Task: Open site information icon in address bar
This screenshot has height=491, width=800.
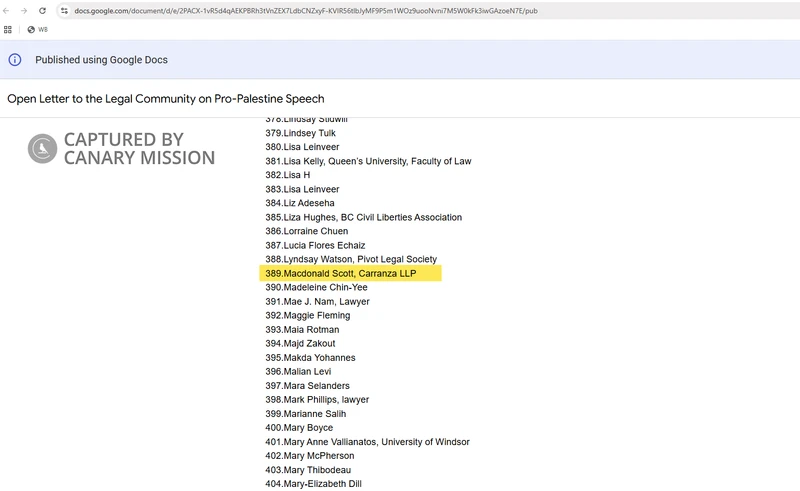Action: tap(64, 11)
